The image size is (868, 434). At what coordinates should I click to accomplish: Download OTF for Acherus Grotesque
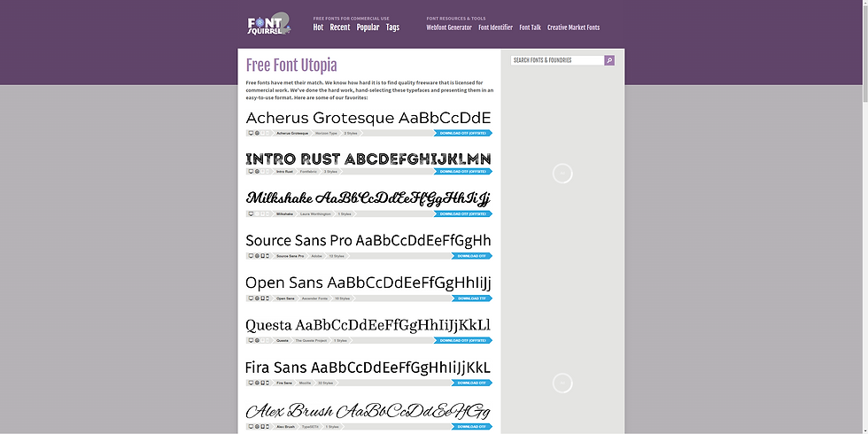click(x=462, y=134)
